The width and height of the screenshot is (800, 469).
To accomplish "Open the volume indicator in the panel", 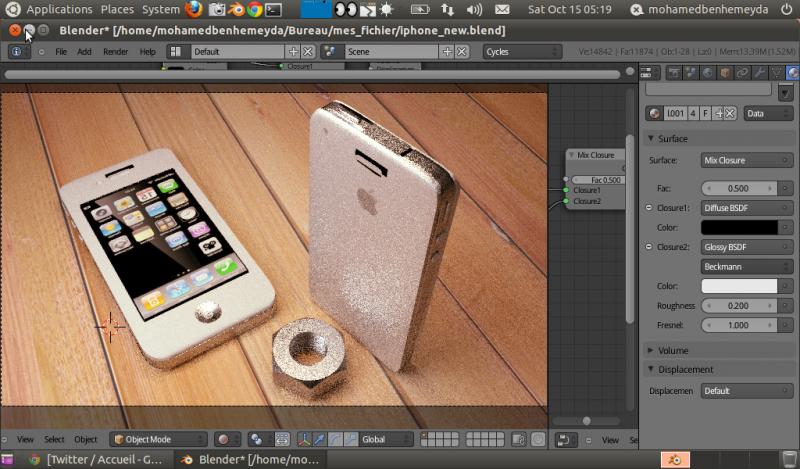I will [474, 9].
